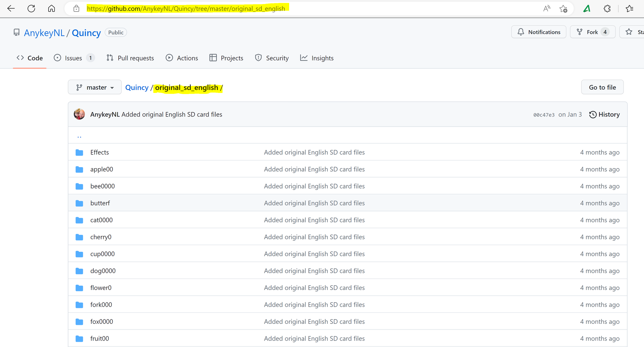This screenshot has width=644, height=347.
Task: Click the Notifications button
Action: (539, 32)
